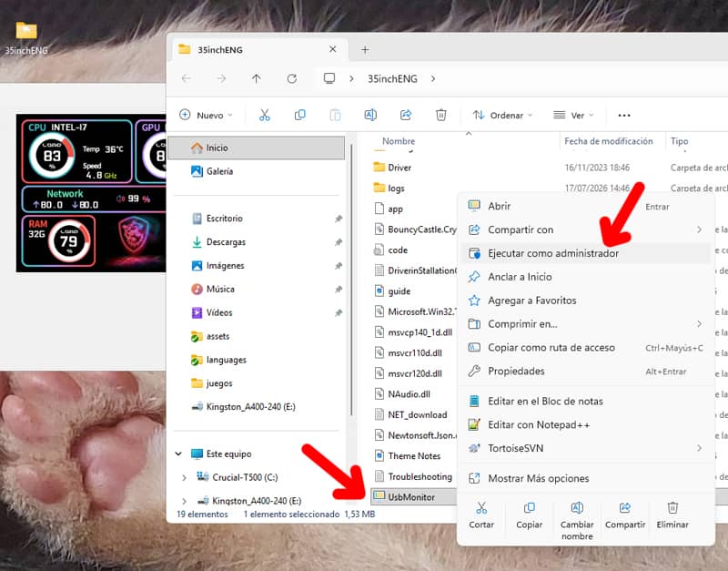Click Cortar in context menu bottom bar
This screenshot has height=571, width=728.
point(481,515)
